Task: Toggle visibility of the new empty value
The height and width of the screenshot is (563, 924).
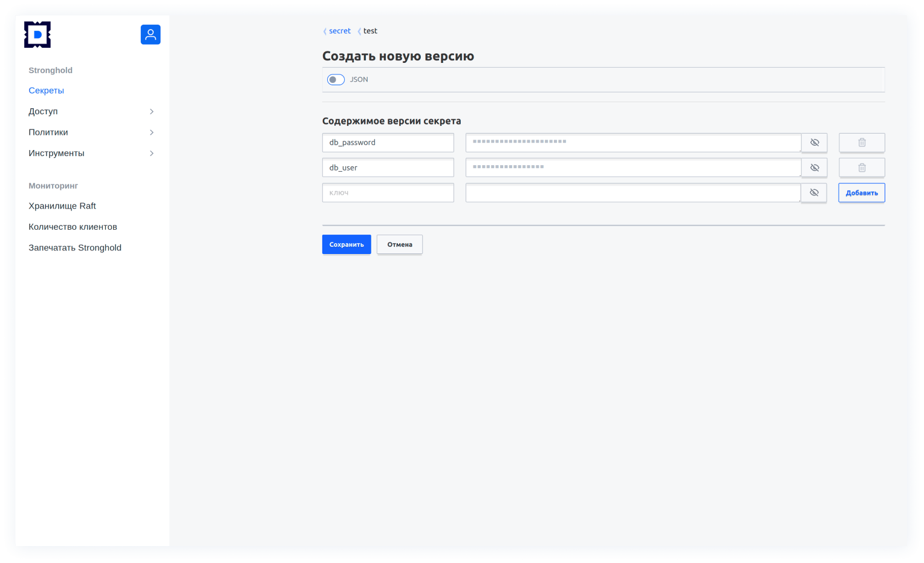Action: pos(813,193)
